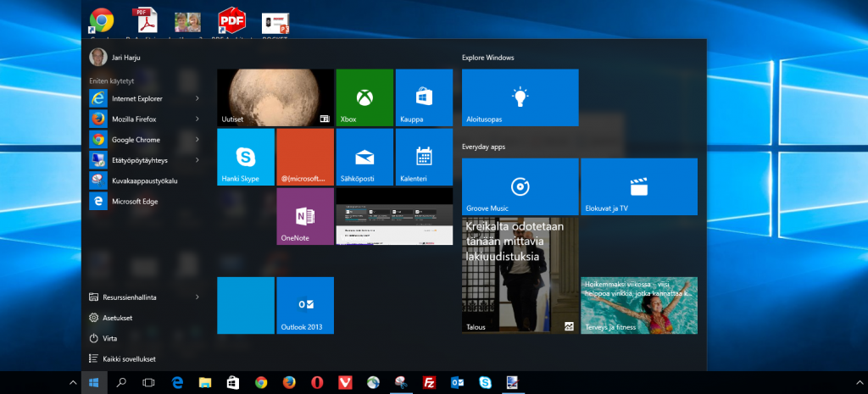Click the Jari Harju user account
Image resolution: width=868 pixels, height=394 pixels.
click(x=115, y=57)
